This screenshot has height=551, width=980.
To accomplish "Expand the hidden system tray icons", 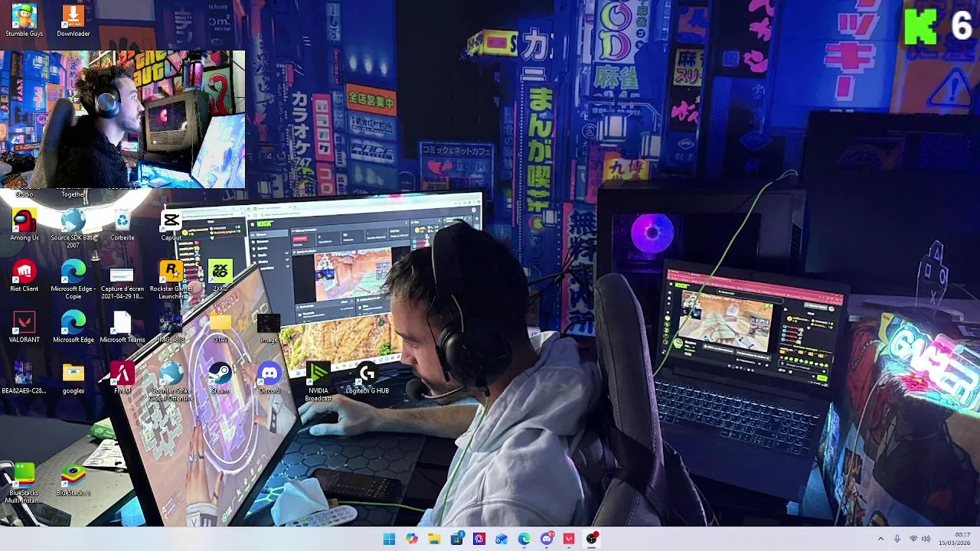I will click(880, 539).
